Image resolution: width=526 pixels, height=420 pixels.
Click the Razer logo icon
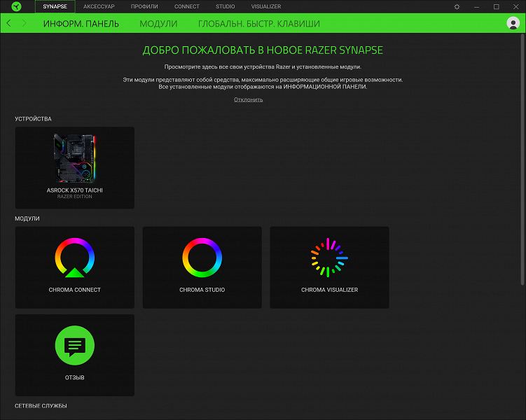[16, 6]
